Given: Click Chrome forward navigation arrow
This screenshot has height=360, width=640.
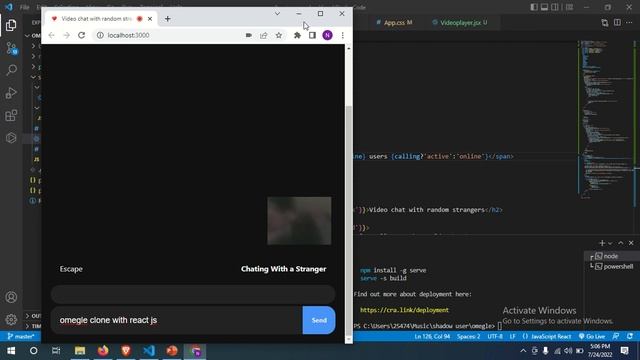Looking at the screenshot, I should (x=67, y=36).
